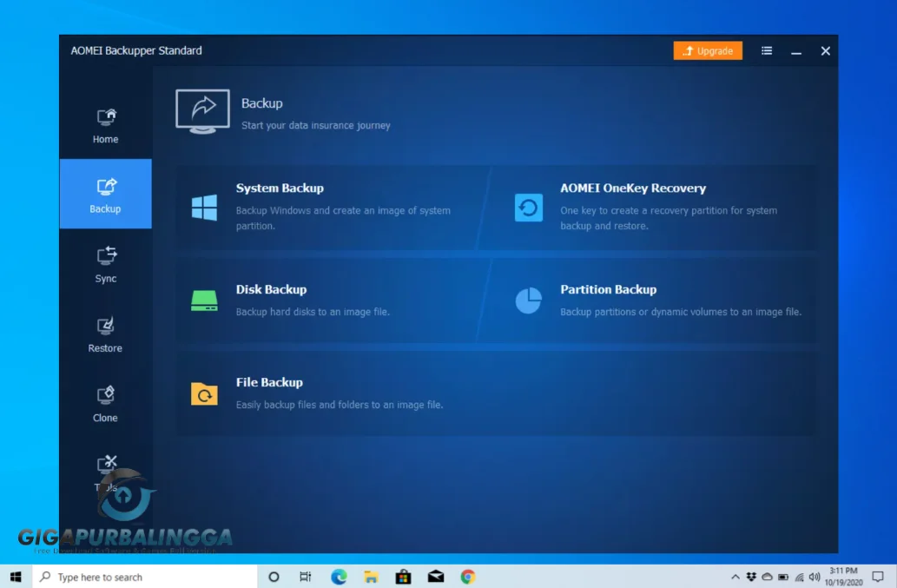Click the System Backup Windows logo icon
Image resolution: width=897 pixels, height=588 pixels.
pos(204,207)
